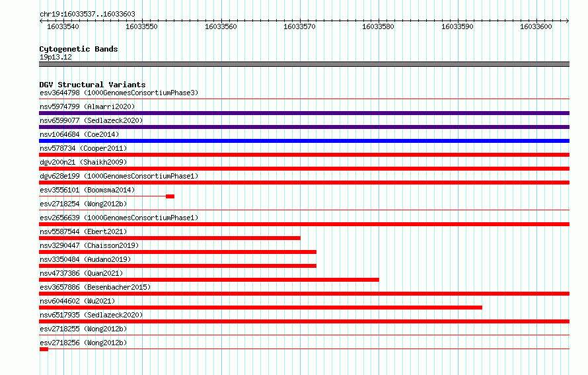Select esv2718255 (Wong2012b) label
This screenshot has height=375, width=588.
(83, 329)
